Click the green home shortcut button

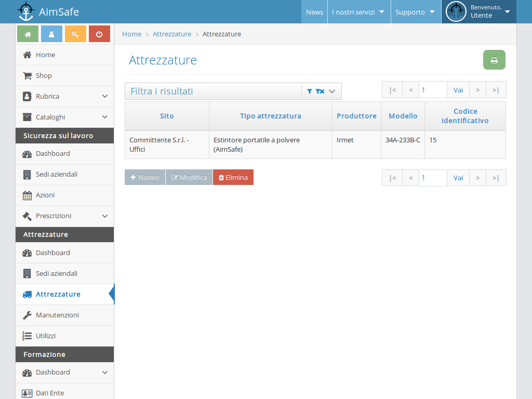pos(28,34)
